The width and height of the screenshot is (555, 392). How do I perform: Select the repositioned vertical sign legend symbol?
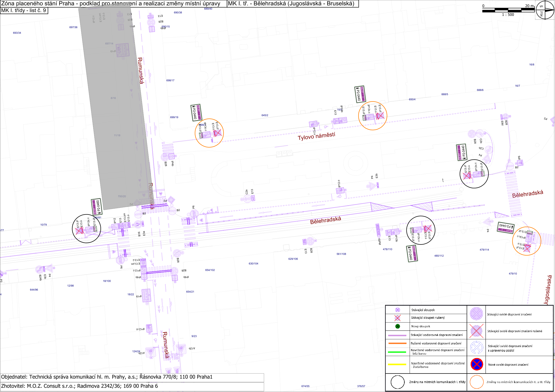point(476,348)
